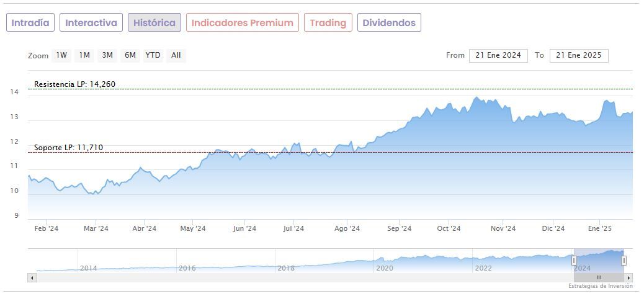Open the Intradía chart tab
This screenshot has width=644, height=296.
click(30, 23)
